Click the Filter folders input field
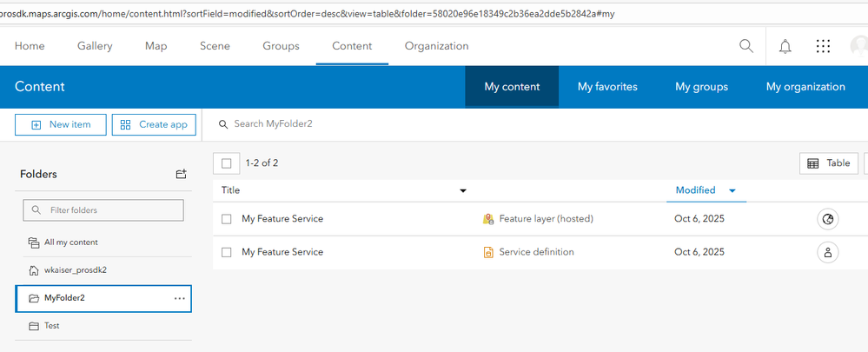This screenshot has width=868, height=352. tap(104, 210)
